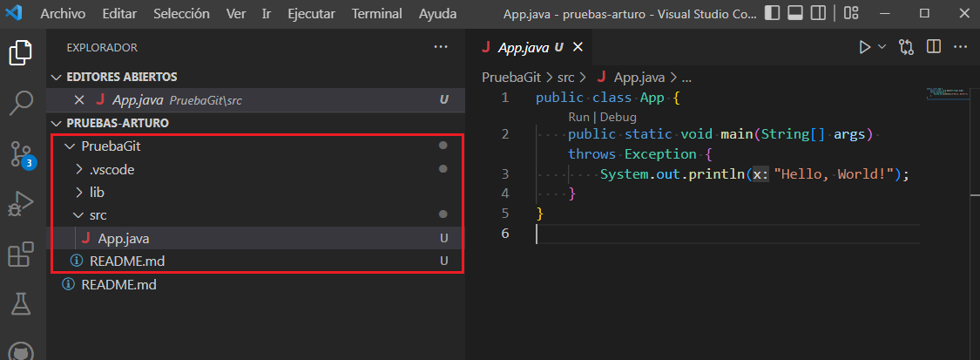Open the Extensions view
Viewport: 980px width, 360px height.
tap(21, 255)
